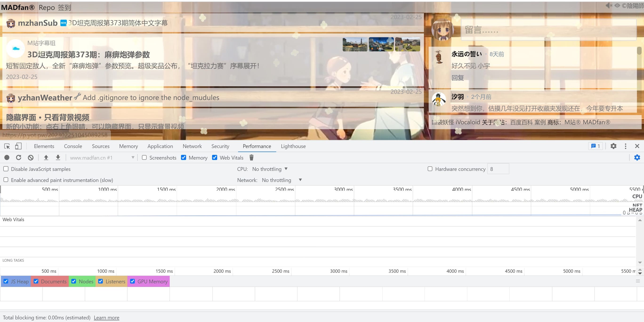Viewport: 644px width, 322px height.
Task: Click the yzhanWeather avatar icon
Action: [x=11, y=98]
